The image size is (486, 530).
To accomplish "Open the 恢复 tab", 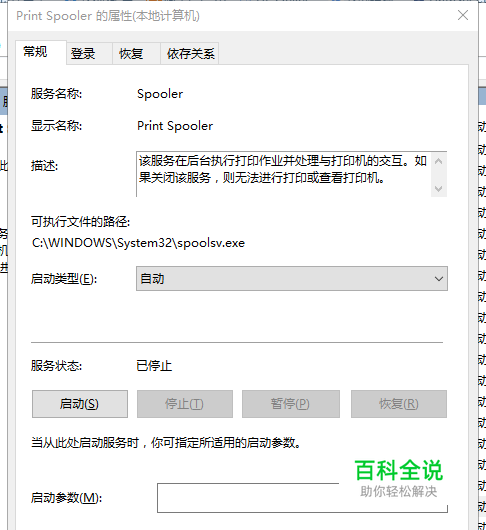I will [x=136, y=53].
